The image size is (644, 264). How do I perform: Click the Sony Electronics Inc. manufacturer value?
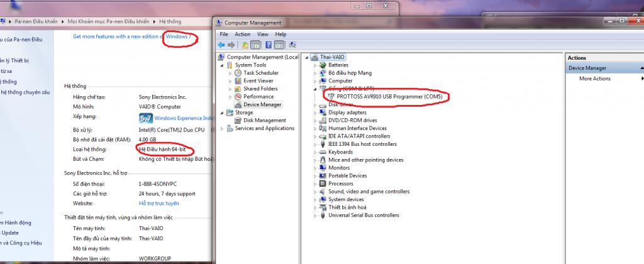pyautogui.click(x=163, y=97)
